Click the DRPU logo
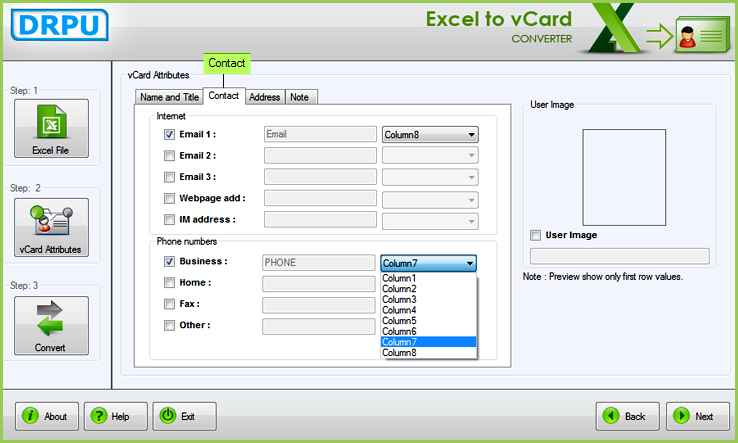The height and width of the screenshot is (443, 738). tap(60, 25)
